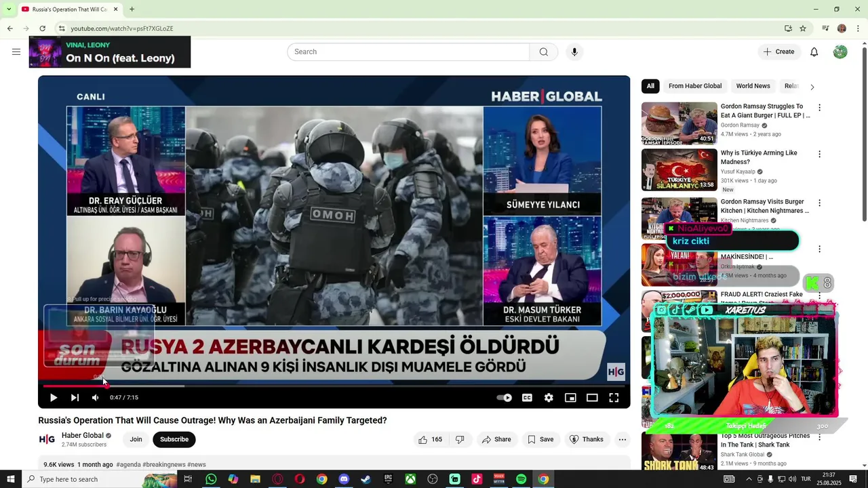Click the #agenda hashtag

click(x=128, y=465)
